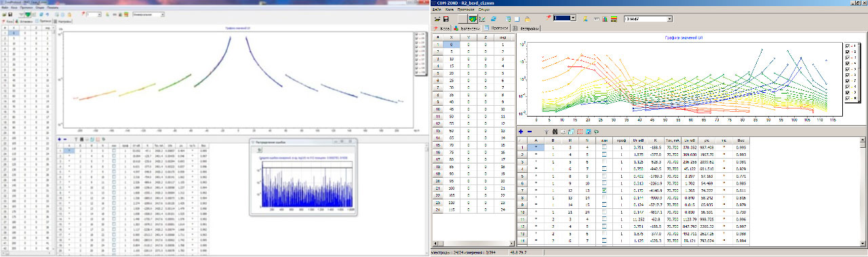This screenshot has height=257, width=868.
Task: Click the colored bar chart icon in toolbar
Action: coord(605,19)
